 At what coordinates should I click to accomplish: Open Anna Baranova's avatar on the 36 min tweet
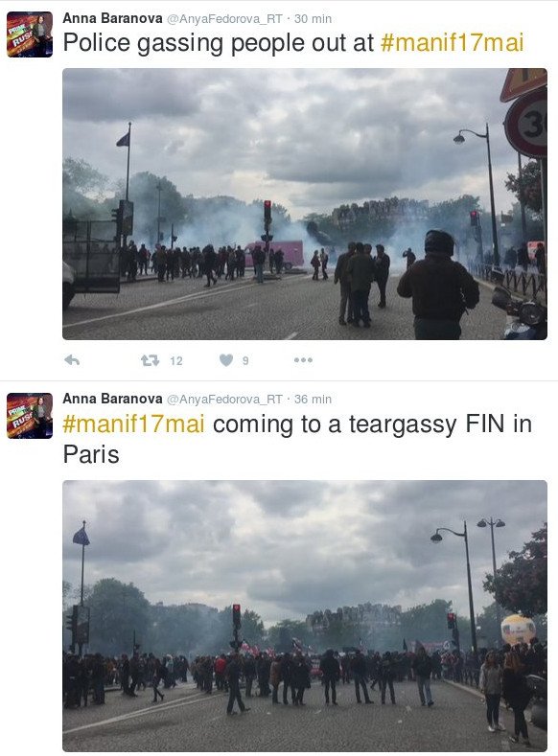point(30,416)
